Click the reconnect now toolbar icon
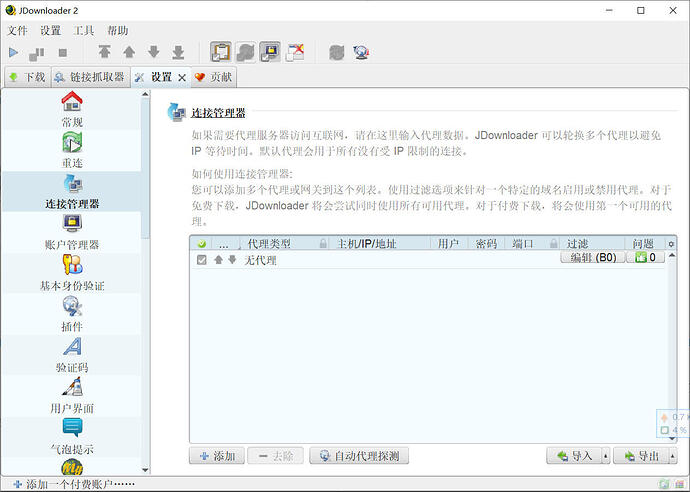This screenshot has width=690, height=492. pos(337,52)
